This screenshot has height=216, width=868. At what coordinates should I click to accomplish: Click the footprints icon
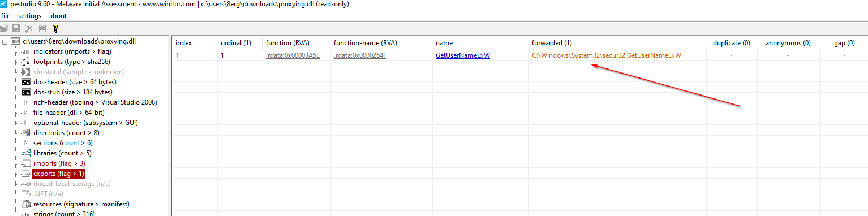tap(26, 62)
